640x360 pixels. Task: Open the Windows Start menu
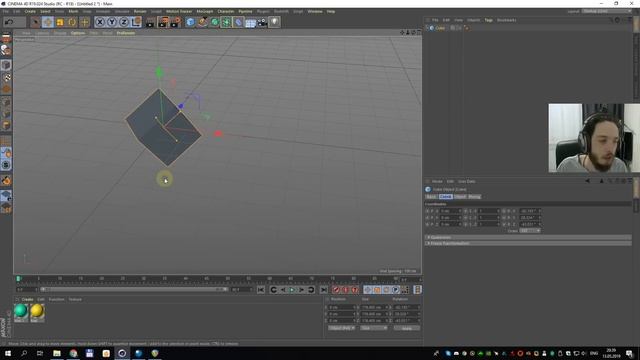tap(8, 353)
